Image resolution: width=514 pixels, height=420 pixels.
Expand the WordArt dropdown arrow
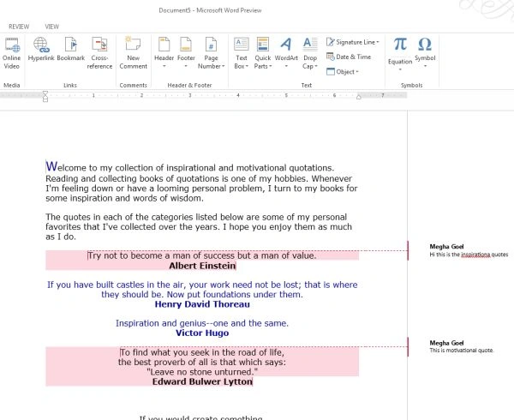[286, 66]
